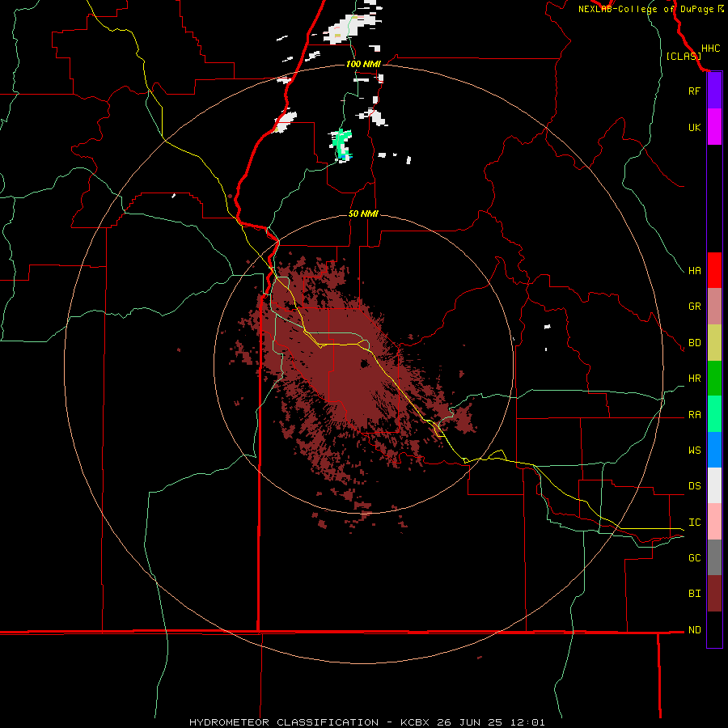The image size is (728, 728).
Task: Click the RA legend label
Action: (694, 415)
